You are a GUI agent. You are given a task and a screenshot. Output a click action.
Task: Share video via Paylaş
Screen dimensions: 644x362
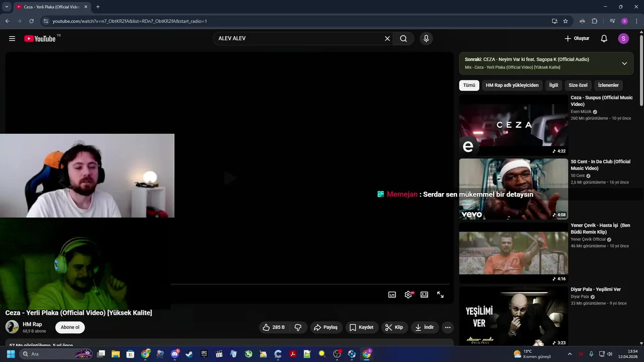(x=326, y=327)
